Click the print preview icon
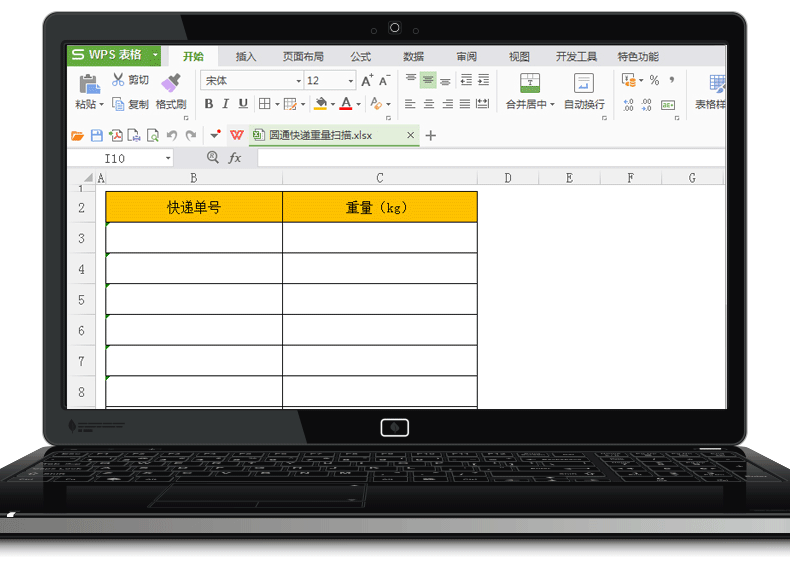790x577 pixels. pos(153,135)
